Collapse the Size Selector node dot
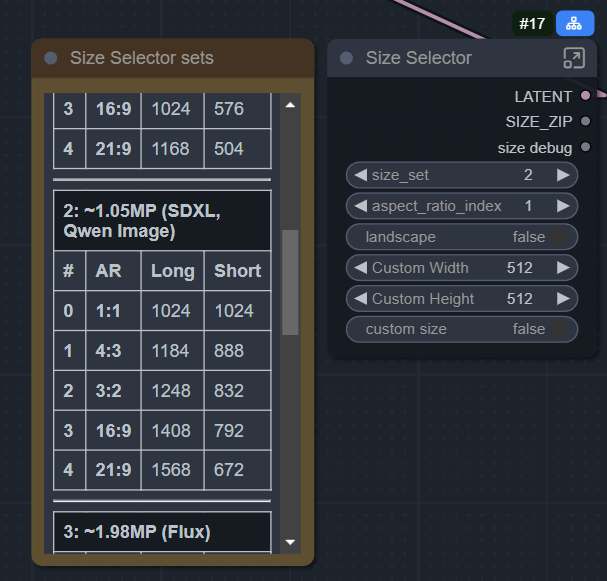The width and height of the screenshot is (607, 581). coord(346,59)
